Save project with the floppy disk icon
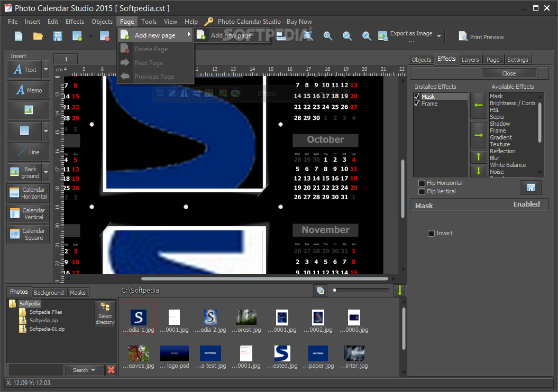This screenshot has width=558, height=392. click(x=58, y=36)
